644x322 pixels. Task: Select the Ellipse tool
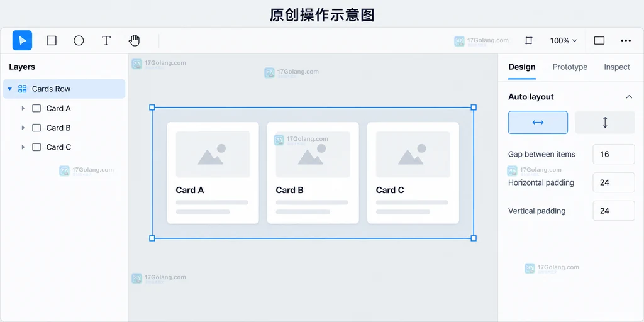pos(79,40)
